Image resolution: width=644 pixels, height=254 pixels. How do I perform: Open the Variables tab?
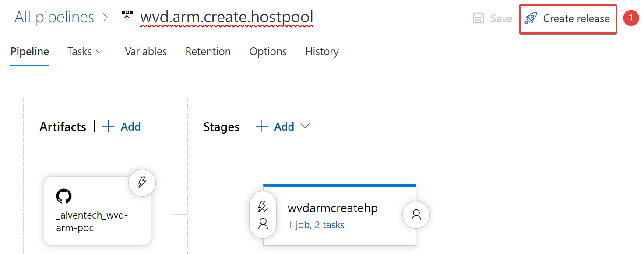pos(146,52)
